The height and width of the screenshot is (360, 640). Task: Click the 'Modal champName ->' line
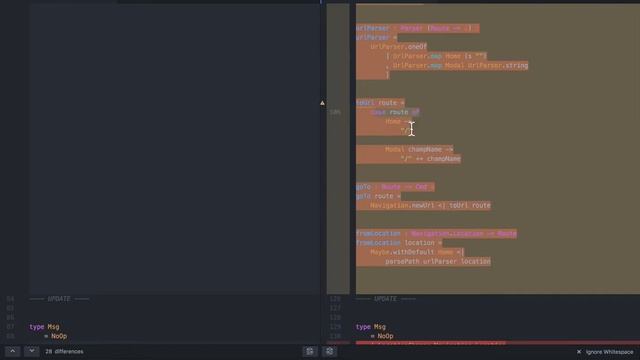[419, 149]
